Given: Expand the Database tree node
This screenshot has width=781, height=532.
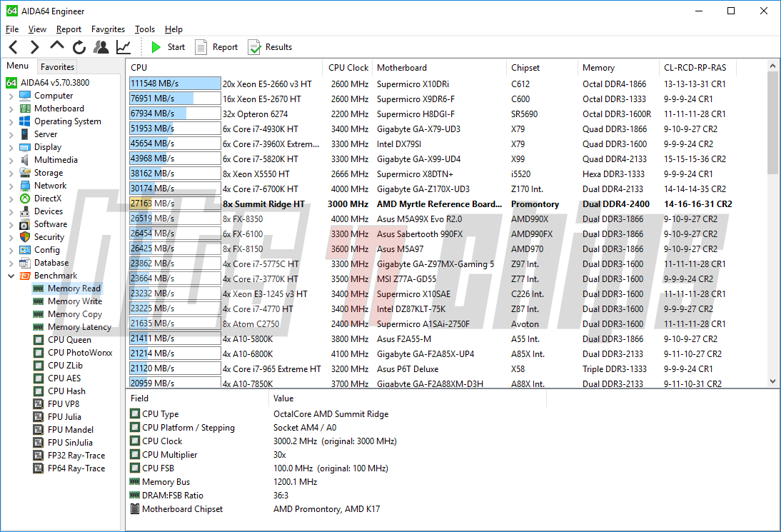Looking at the screenshot, I should [x=11, y=264].
